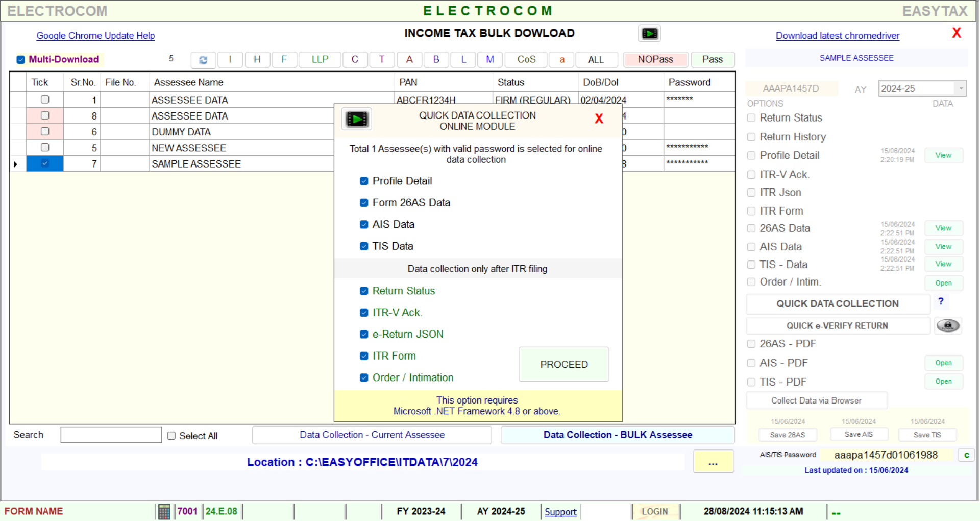Screen dimensions: 980x521
Task: Click the Assessee Name column header
Action: pyautogui.click(x=272, y=82)
